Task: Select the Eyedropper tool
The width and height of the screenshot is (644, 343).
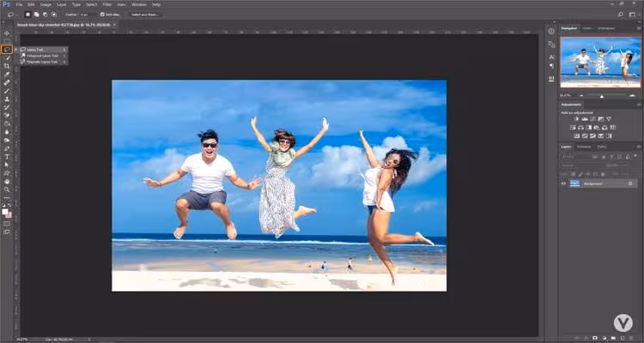Action: (x=7, y=75)
